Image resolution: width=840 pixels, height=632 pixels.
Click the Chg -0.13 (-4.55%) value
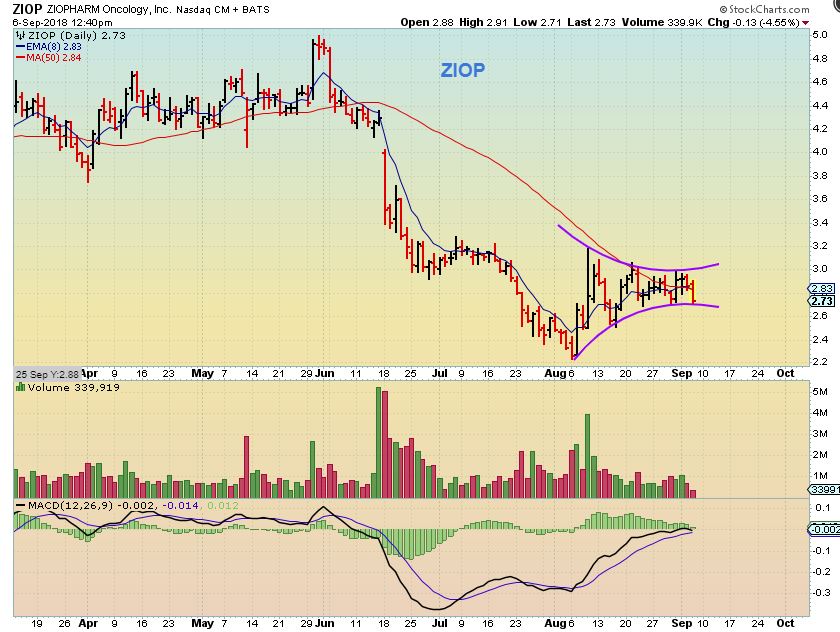[x=753, y=22]
